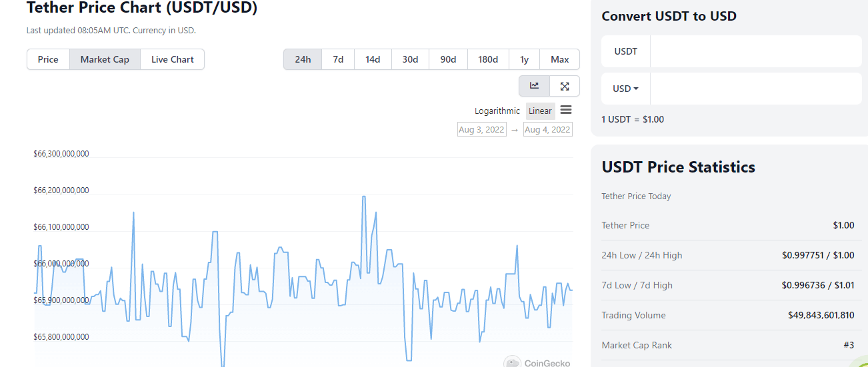Show the 7d time range
Image resolution: width=868 pixels, height=367 pixels.
pos(338,59)
